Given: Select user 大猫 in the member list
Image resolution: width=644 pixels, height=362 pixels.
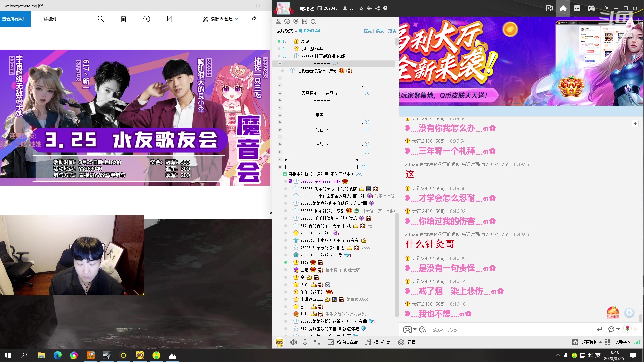Looking at the screenshot, I should point(304,285).
